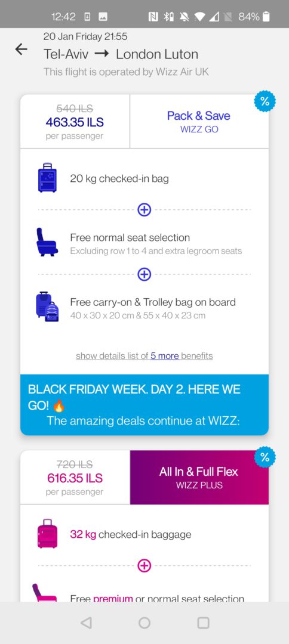Tap the Black Friday Week promo banner

[144, 404]
